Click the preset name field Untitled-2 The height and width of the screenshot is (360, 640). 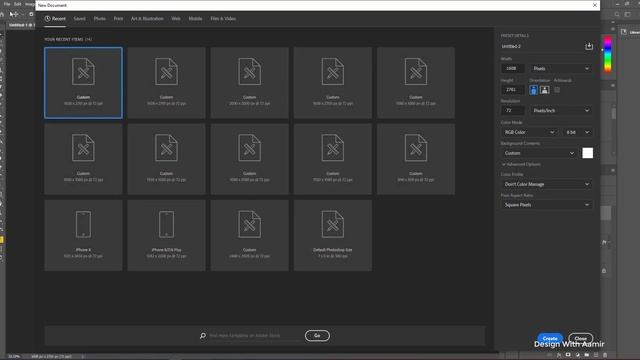click(541, 47)
